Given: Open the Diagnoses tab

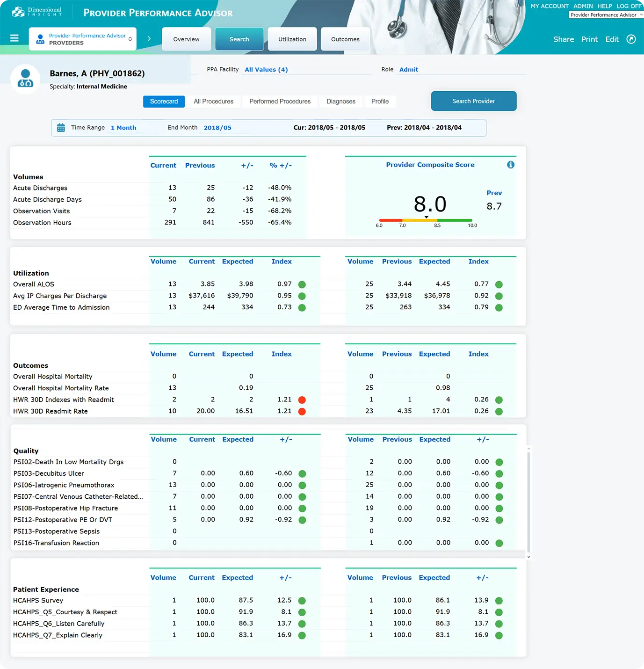Looking at the screenshot, I should click(340, 102).
